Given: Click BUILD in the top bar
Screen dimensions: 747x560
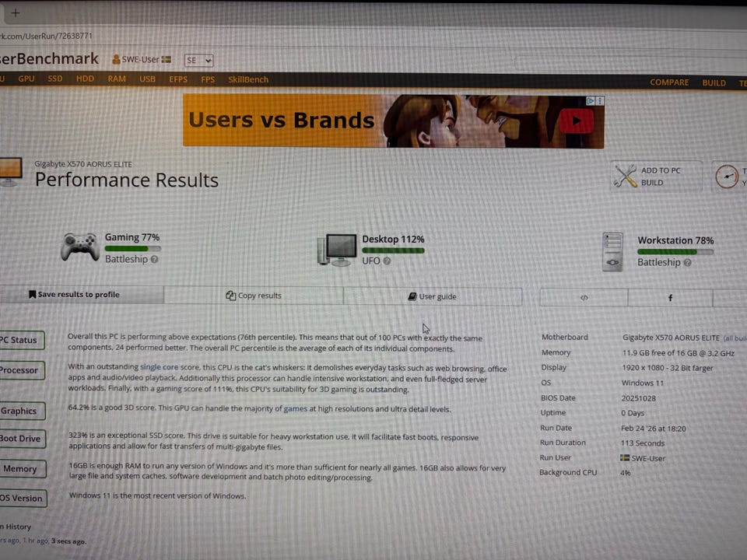Looking at the screenshot, I should pyautogui.click(x=714, y=83).
